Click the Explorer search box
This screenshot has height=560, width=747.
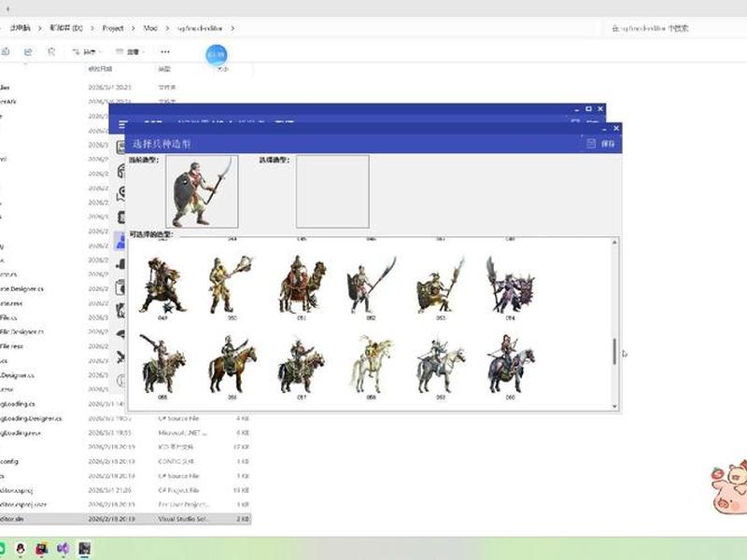pos(674,28)
